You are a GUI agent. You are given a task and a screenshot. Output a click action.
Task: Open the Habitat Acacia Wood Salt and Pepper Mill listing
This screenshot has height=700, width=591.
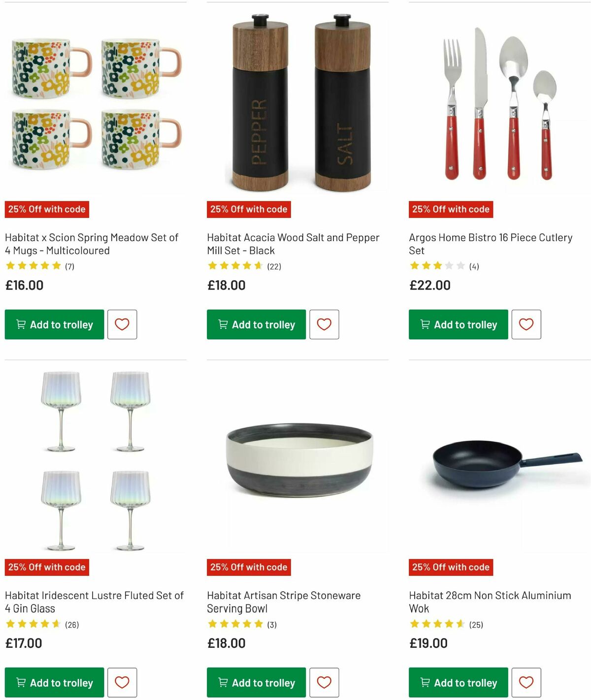(293, 244)
